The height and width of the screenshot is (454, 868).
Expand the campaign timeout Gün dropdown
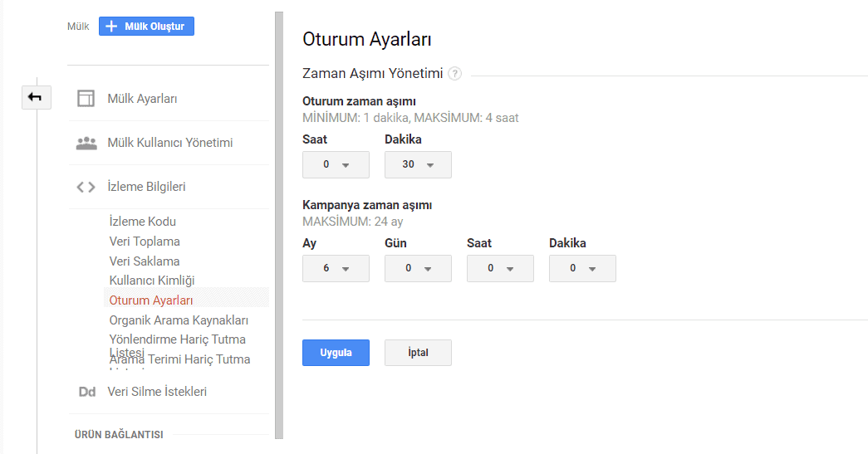pos(418,268)
